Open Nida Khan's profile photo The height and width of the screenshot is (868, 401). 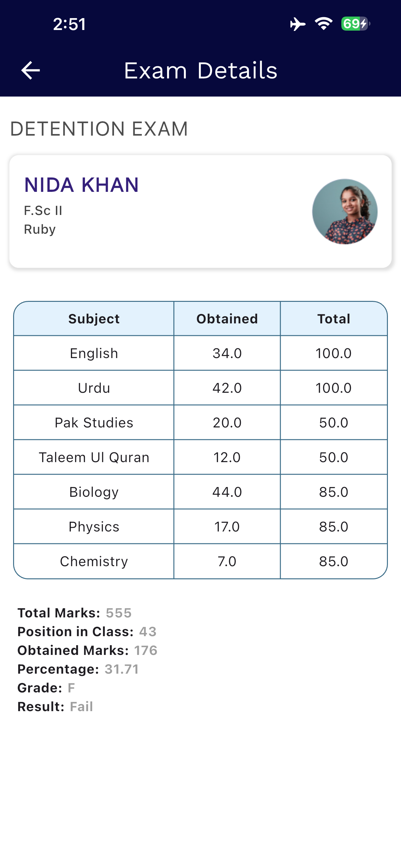345,211
